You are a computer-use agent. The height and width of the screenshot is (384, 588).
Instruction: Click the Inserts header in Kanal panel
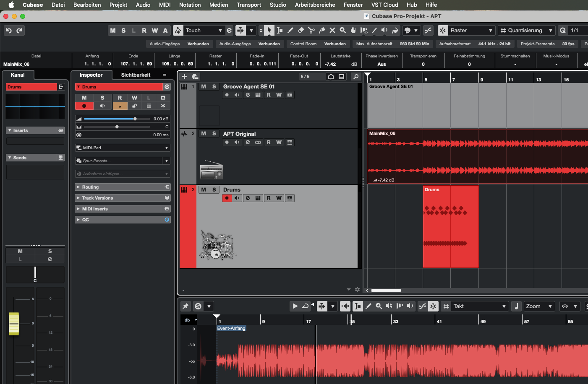point(35,130)
